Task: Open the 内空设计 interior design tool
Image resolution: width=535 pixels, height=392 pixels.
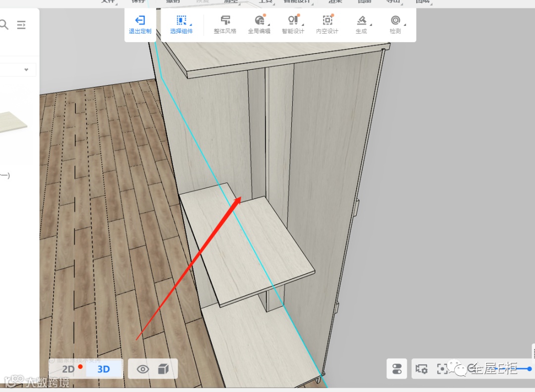Action: [327, 25]
